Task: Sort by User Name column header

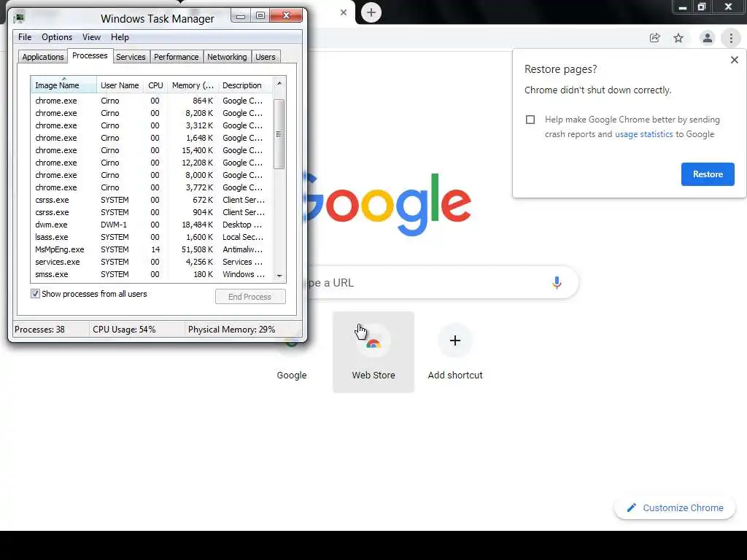Action: 120,85
